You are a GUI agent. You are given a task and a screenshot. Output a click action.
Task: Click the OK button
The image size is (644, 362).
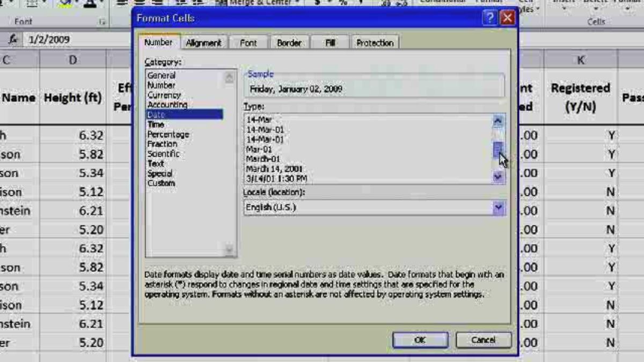(x=420, y=339)
